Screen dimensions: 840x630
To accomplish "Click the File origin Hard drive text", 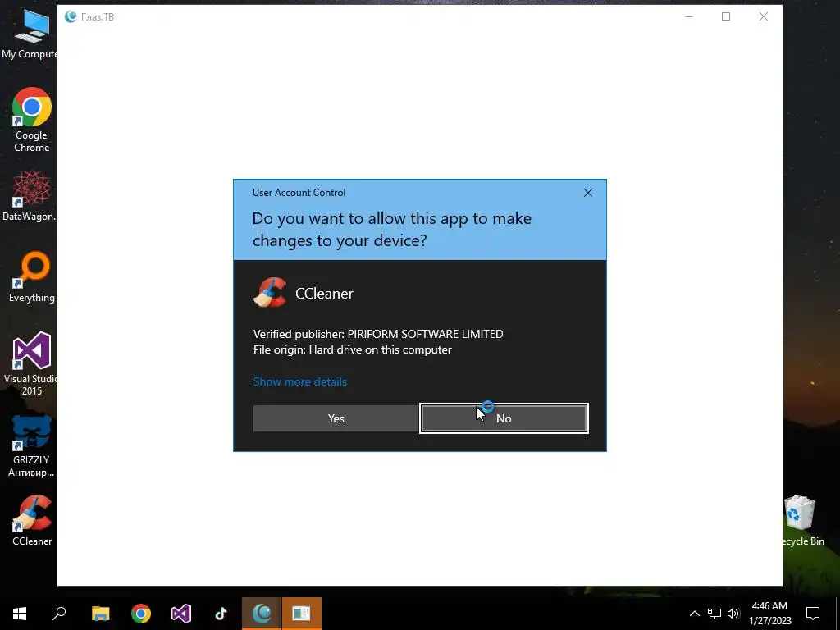I will [353, 349].
